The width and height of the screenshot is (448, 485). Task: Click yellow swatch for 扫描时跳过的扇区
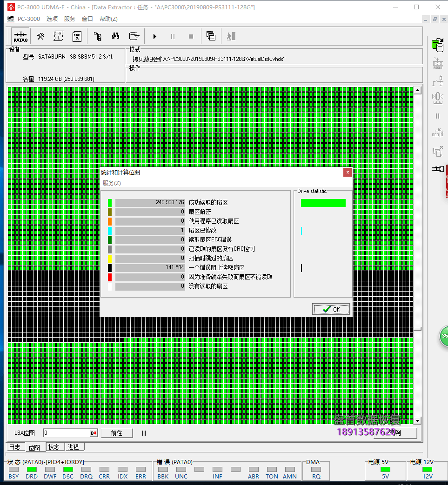pyautogui.click(x=110, y=259)
